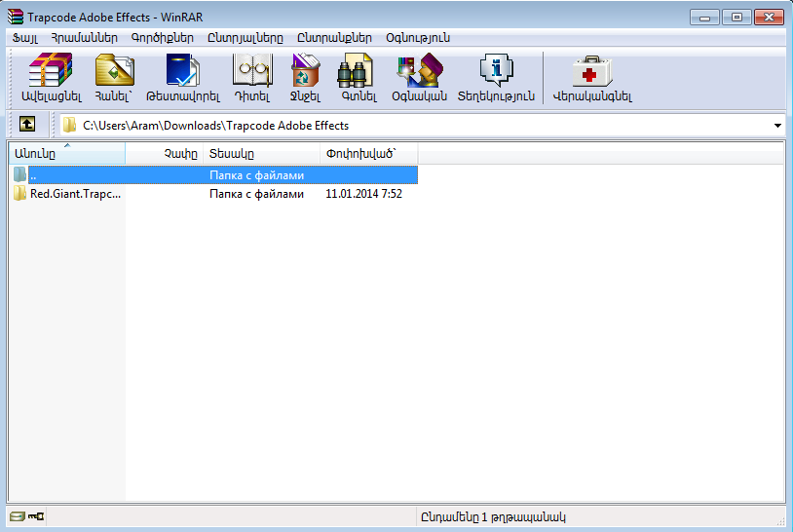Click the Find (Գտնել) binoculars icon
793x532 pixels.
tap(355, 70)
